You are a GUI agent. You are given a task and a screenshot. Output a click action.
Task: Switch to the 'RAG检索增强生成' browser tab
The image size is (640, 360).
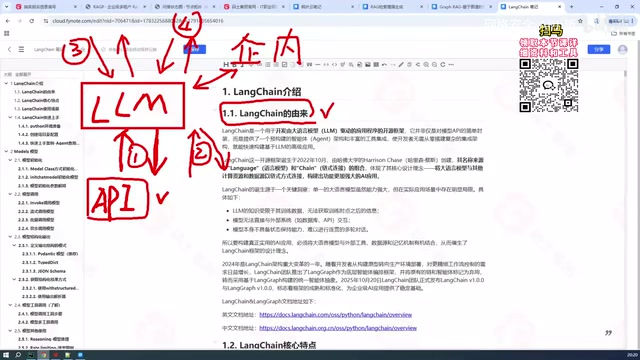tap(393, 7)
